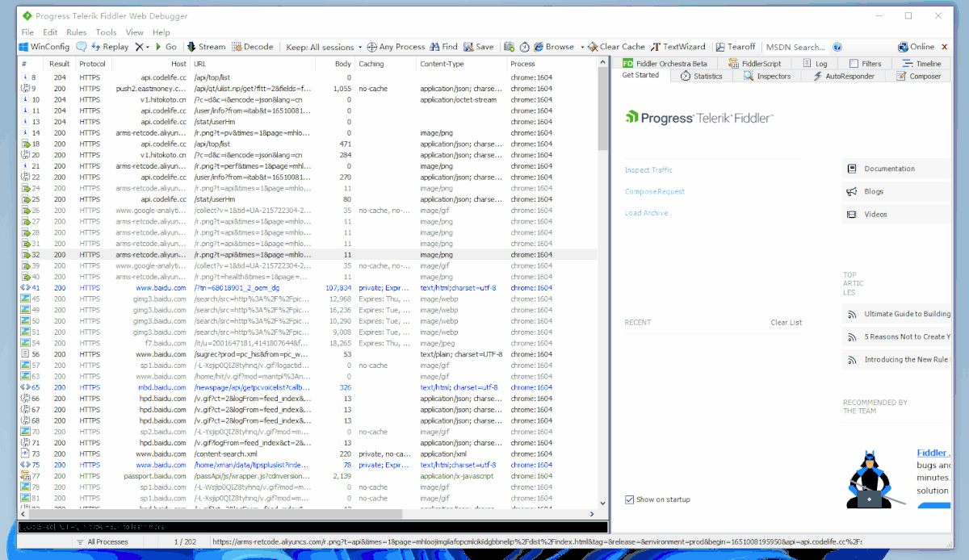This screenshot has height=560, width=969.
Task: Open the TextWizard tool
Action: (678, 47)
